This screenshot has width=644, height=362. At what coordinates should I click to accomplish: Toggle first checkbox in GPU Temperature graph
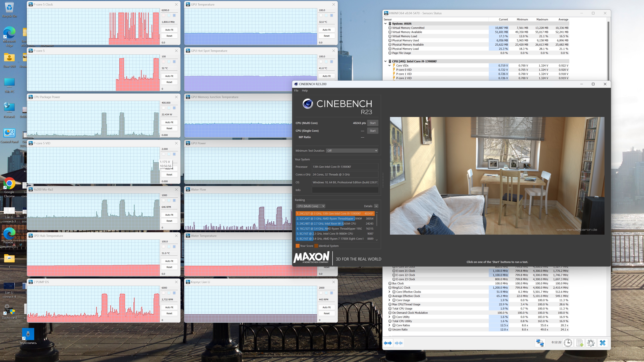pyautogui.click(x=321, y=15)
